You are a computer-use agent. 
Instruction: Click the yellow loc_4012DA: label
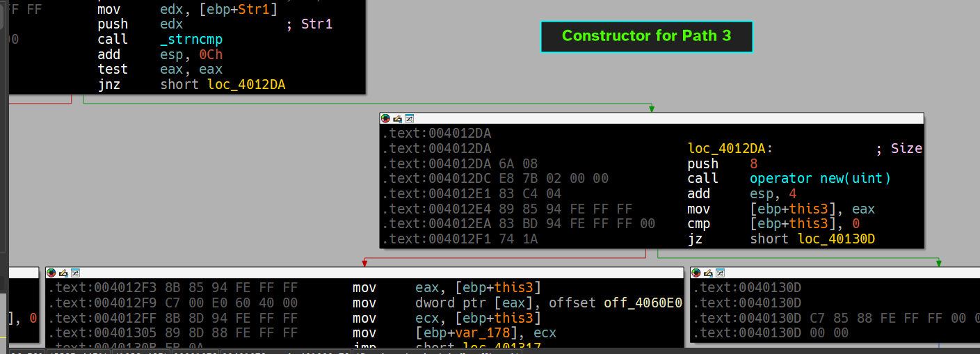730,148
